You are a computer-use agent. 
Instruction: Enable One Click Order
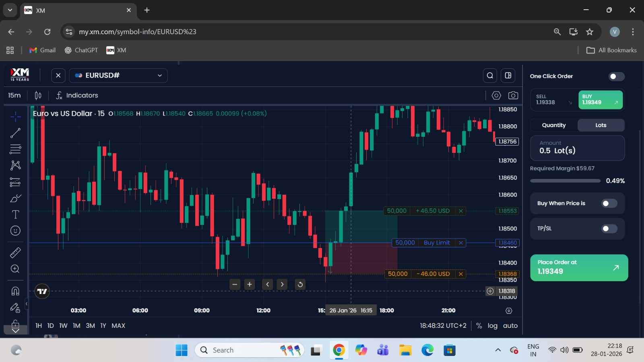point(616,76)
